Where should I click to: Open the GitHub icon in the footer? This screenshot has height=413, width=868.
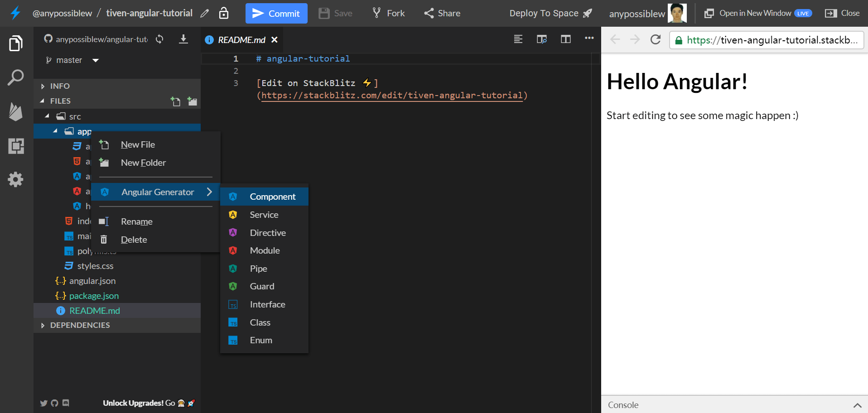pyautogui.click(x=55, y=403)
